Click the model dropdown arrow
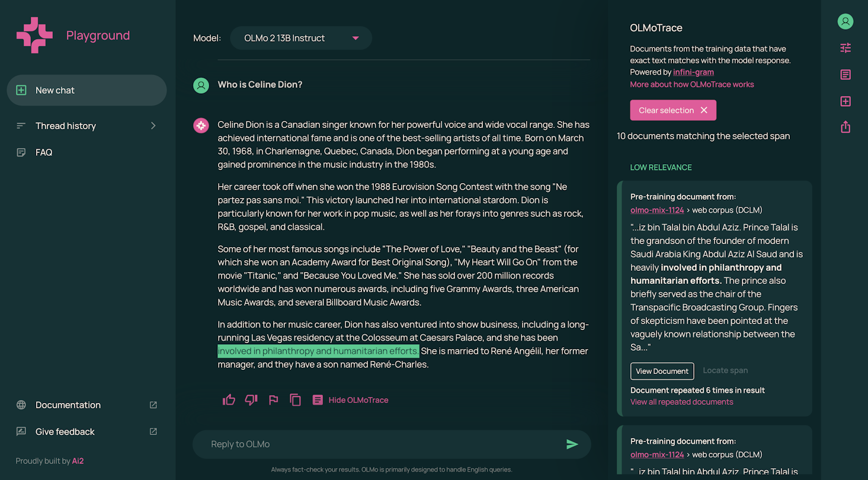 (355, 38)
